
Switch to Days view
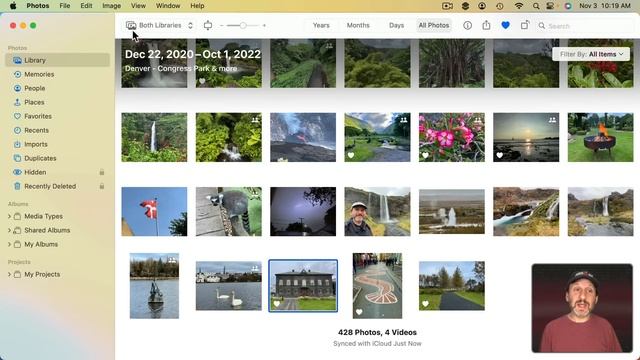click(396, 25)
